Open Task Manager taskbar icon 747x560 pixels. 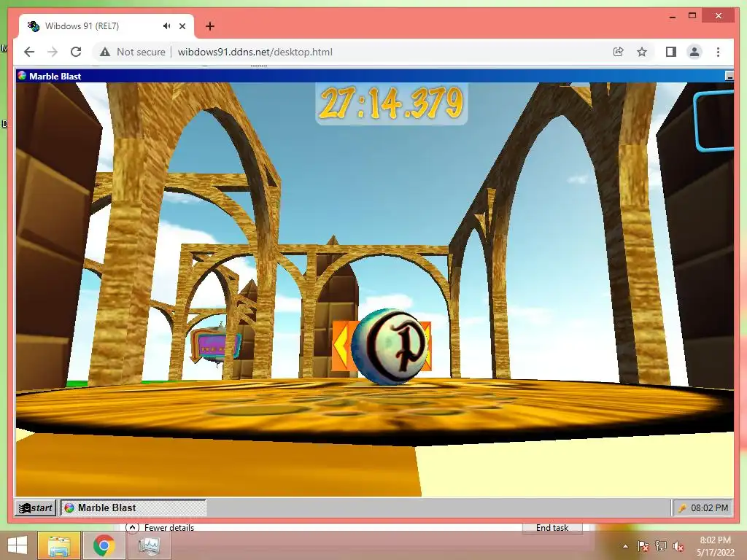[x=149, y=545]
